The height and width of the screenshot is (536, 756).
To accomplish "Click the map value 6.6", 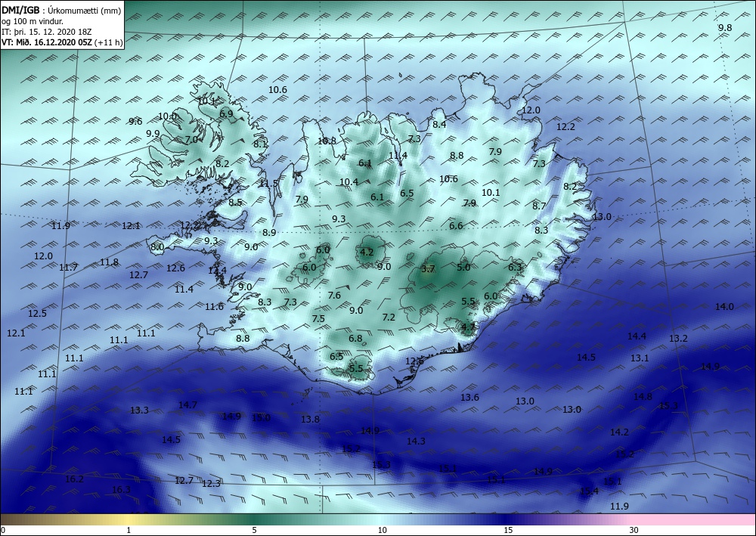I will click(456, 225).
